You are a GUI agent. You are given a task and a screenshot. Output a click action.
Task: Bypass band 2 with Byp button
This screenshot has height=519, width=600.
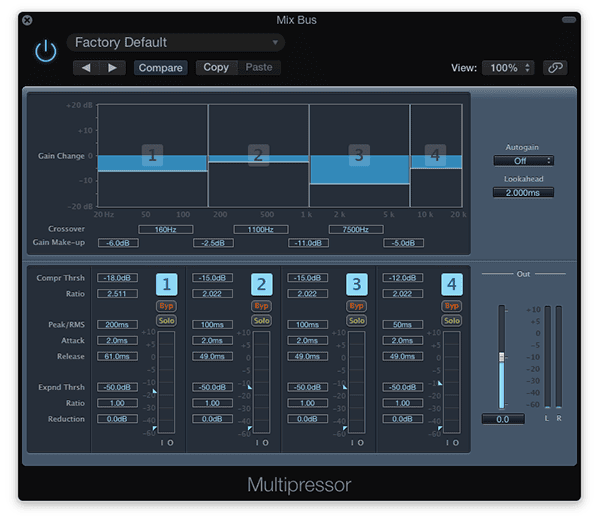(262, 306)
